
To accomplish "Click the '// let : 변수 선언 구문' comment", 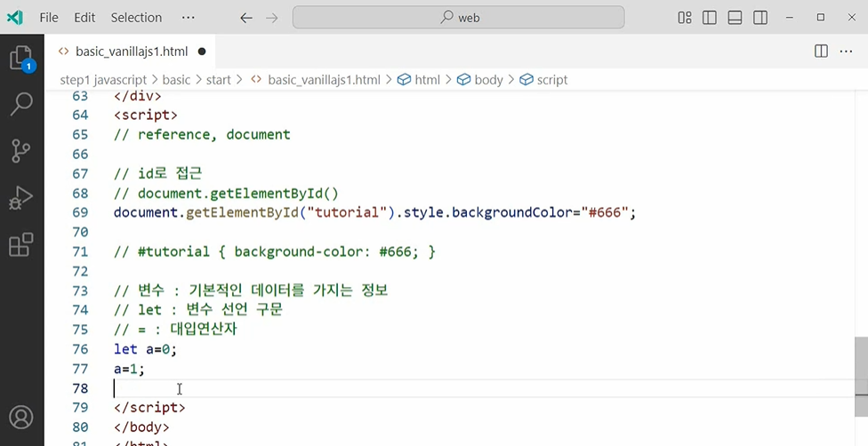I will pyautogui.click(x=198, y=310).
